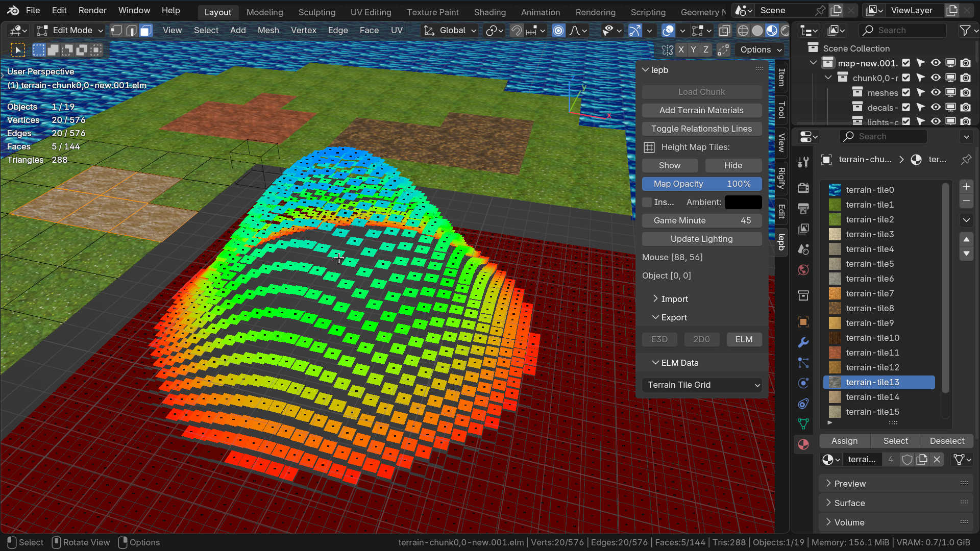This screenshot has height=551, width=980.
Task: Open the Material properties tab
Action: [803, 444]
